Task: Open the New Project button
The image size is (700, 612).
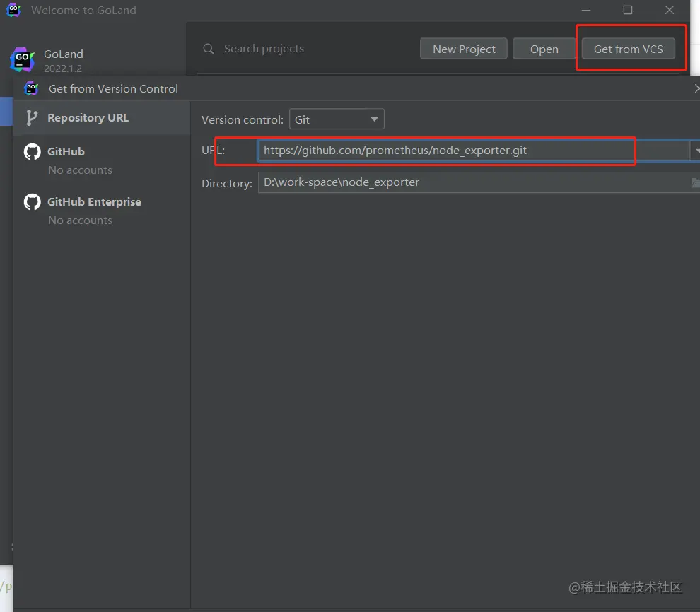Action: pos(463,49)
